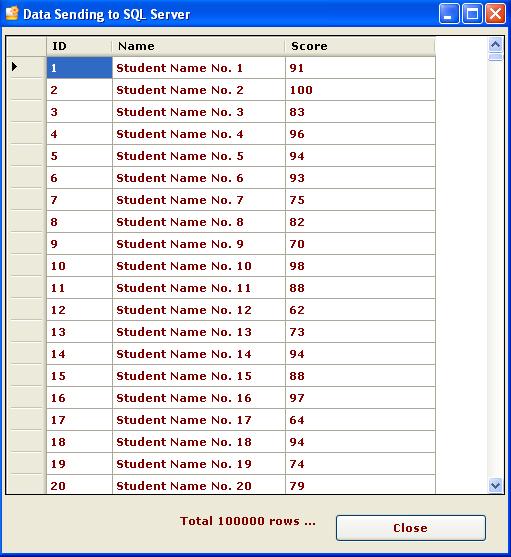Viewport: 511px width, 557px height.
Task: Click score 73 in row 13
Action: (x=360, y=332)
